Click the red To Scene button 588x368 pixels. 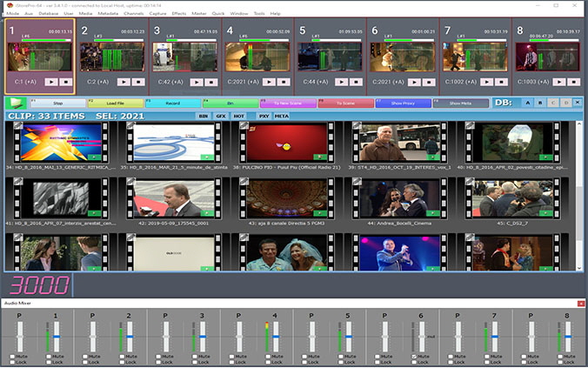[345, 104]
